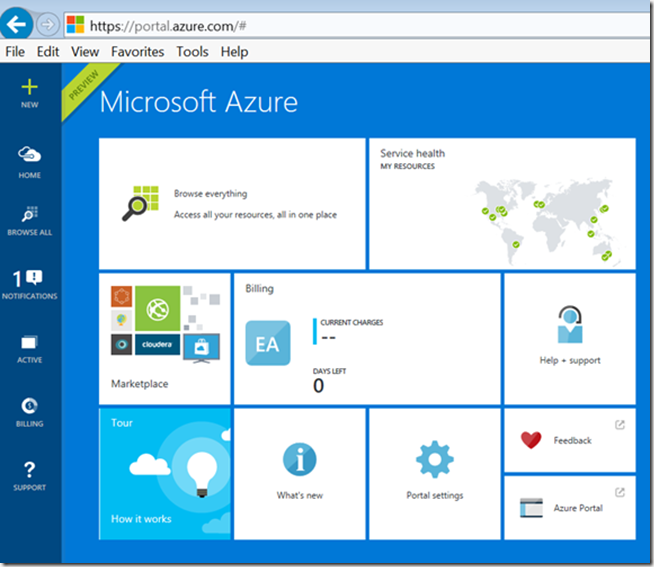Screen dimensions: 654x567
Task: Click the orange hexagon Marketplace icon
Action: pos(121,296)
